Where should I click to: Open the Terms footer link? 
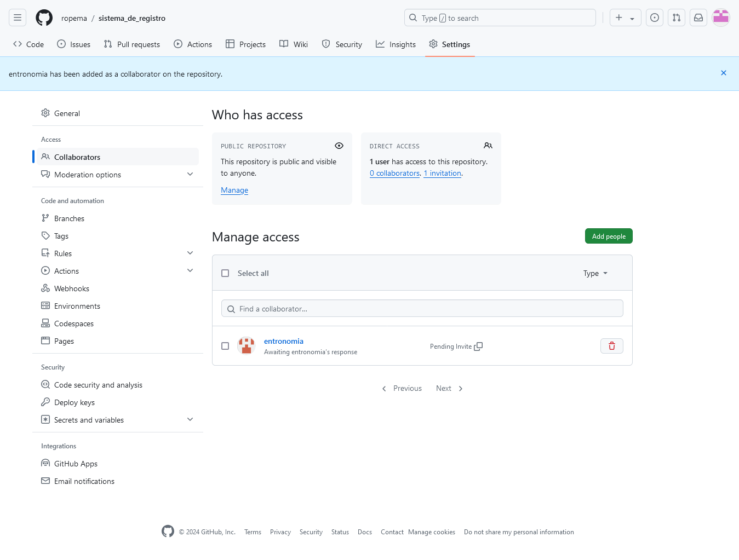253,532
